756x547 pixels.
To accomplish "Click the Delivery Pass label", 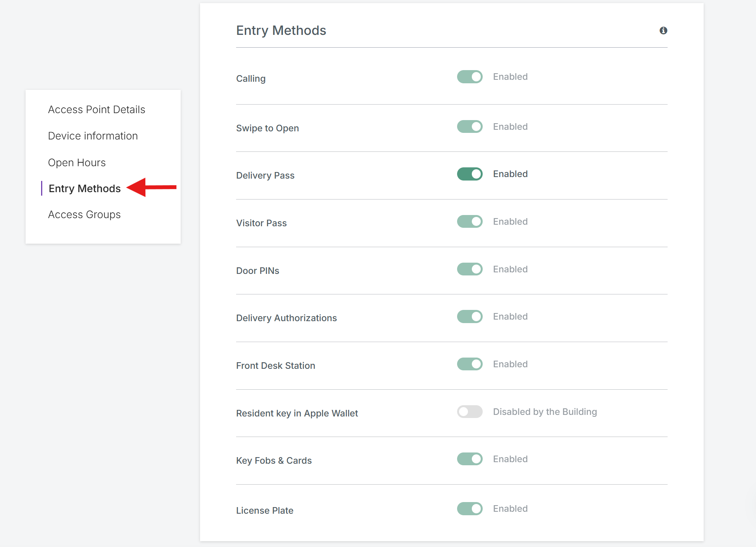I will 265,175.
